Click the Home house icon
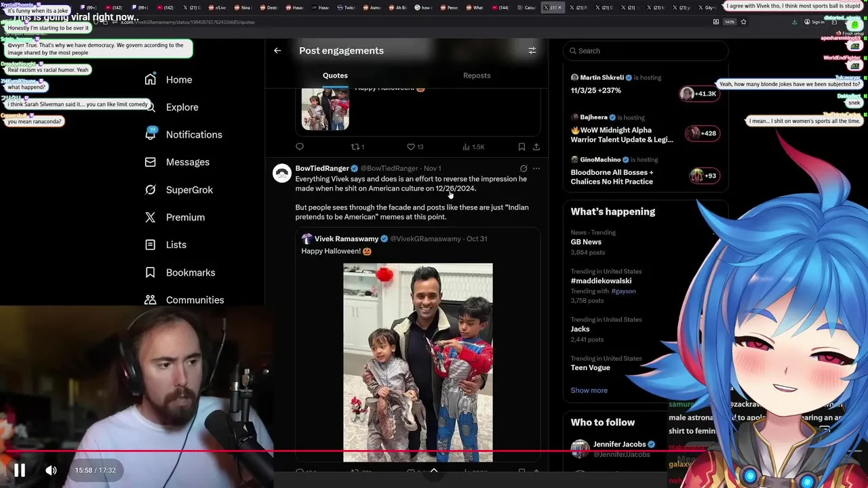Screen dimensions: 868x488 point(151,79)
